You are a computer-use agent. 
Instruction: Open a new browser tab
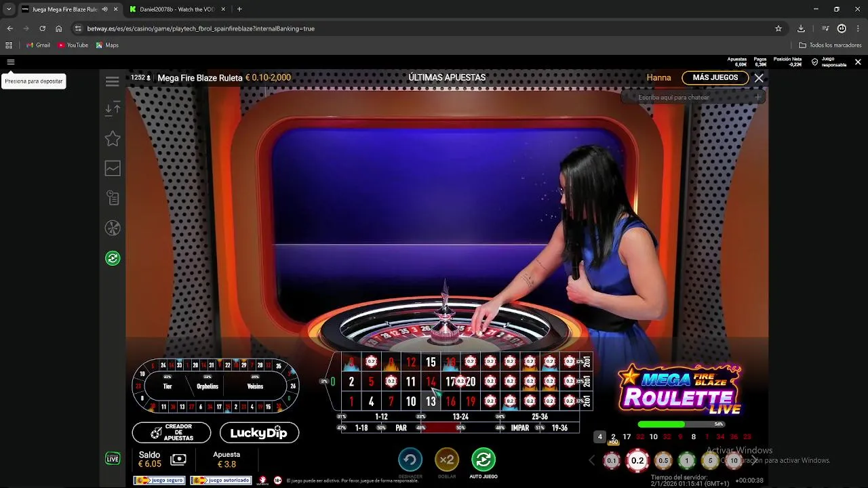click(x=239, y=9)
